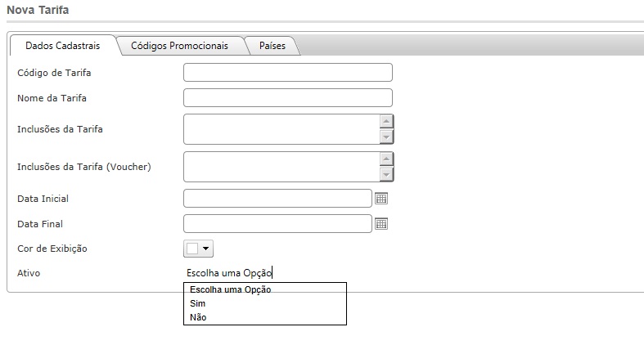Expand the Cor de Exibição dropdown arrow
This screenshot has width=644, height=354.
206,248
